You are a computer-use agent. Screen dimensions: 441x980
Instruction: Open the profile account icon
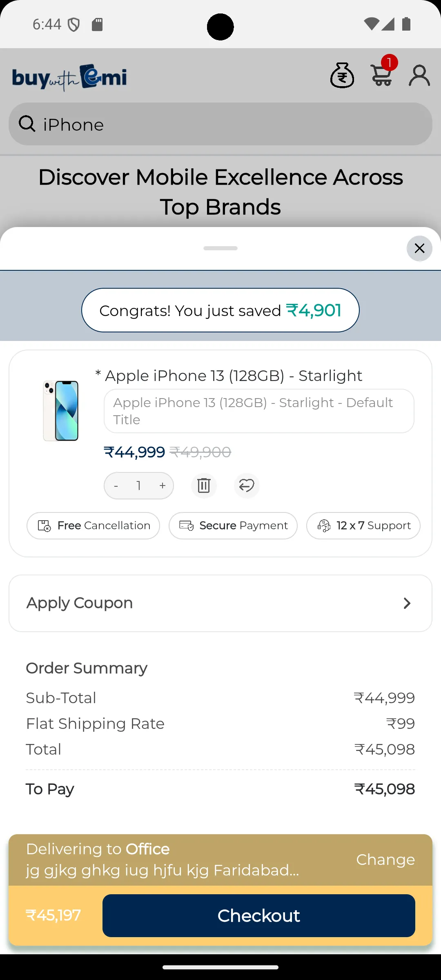tap(419, 75)
